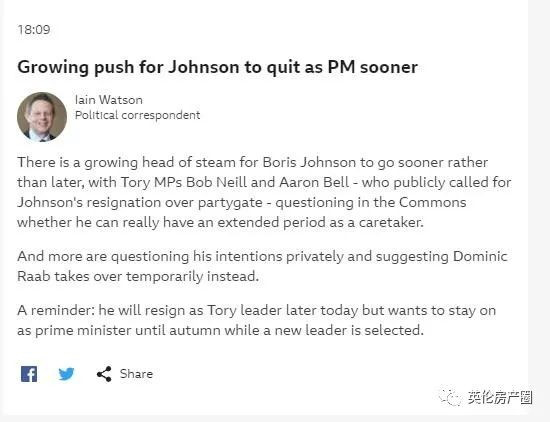Click the word Commons in article
Screen dimensions: 550x422
click(x=432, y=202)
